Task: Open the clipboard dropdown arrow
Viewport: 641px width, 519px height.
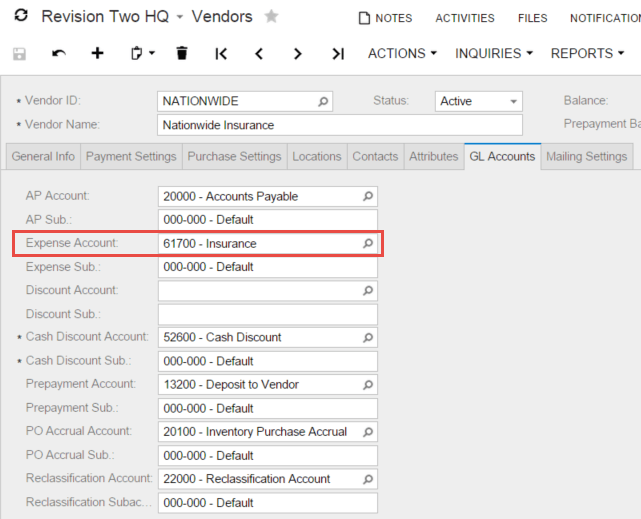Action: coord(152,53)
